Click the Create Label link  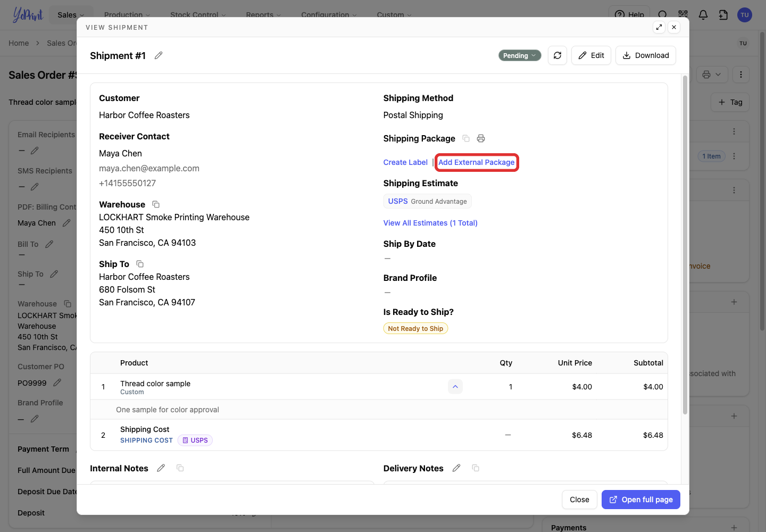pos(405,162)
